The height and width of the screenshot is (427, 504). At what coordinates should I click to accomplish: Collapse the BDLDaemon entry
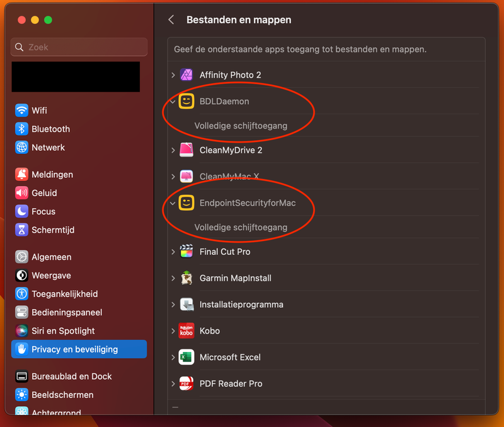(173, 102)
